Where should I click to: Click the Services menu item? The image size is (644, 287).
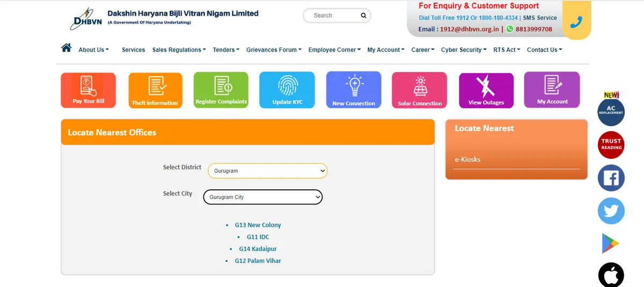(x=133, y=50)
